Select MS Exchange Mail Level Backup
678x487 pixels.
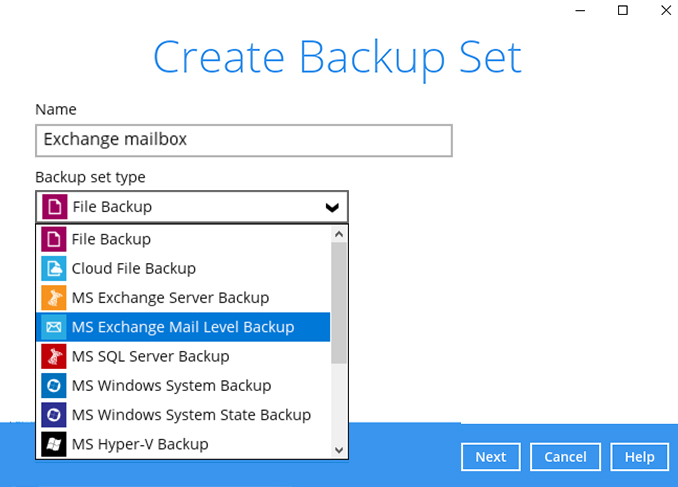pyautogui.click(x=183, y=327)
